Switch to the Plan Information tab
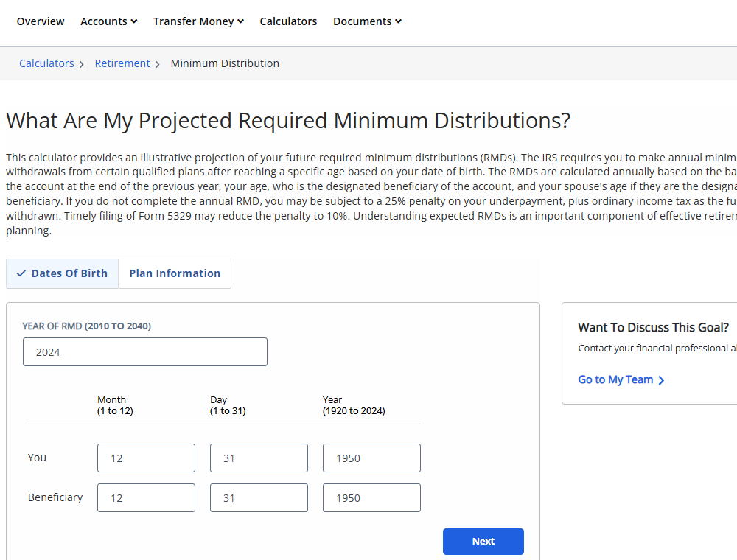This screenshot has height=560, width=737. click(x=175, y=273)
